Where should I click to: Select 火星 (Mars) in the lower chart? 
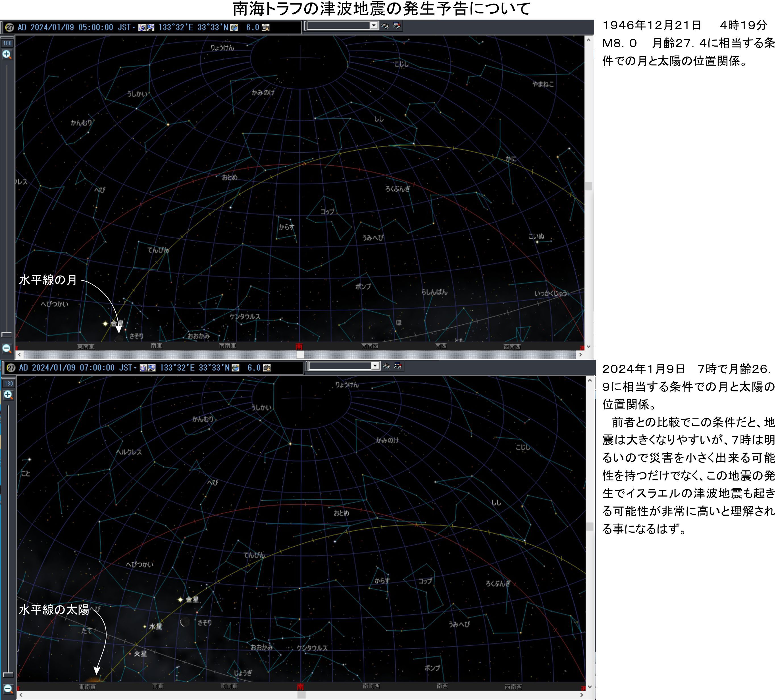pos(130,653)
